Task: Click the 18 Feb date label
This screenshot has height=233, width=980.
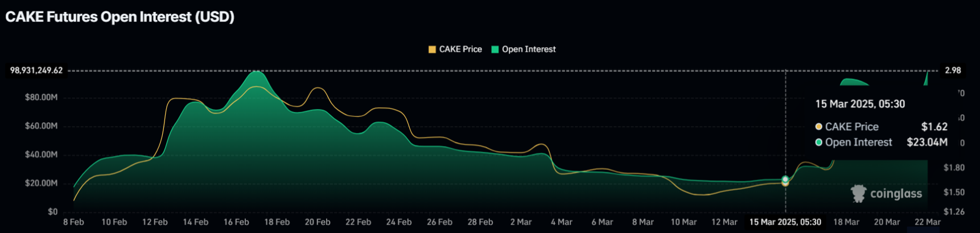Action: tap(277, 222)
